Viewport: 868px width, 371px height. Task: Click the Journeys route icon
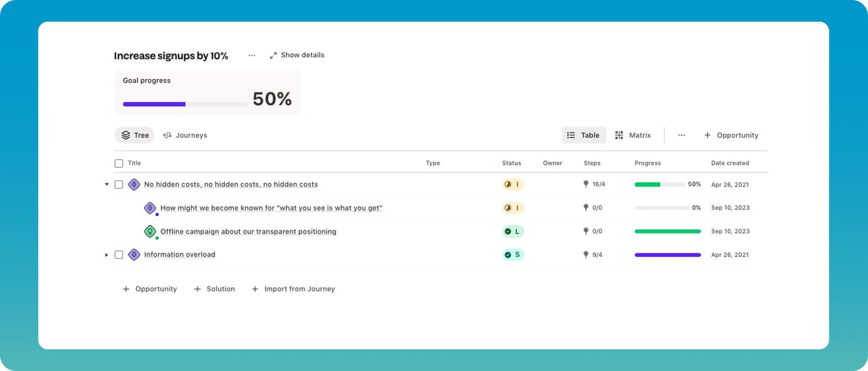point(168,135)
